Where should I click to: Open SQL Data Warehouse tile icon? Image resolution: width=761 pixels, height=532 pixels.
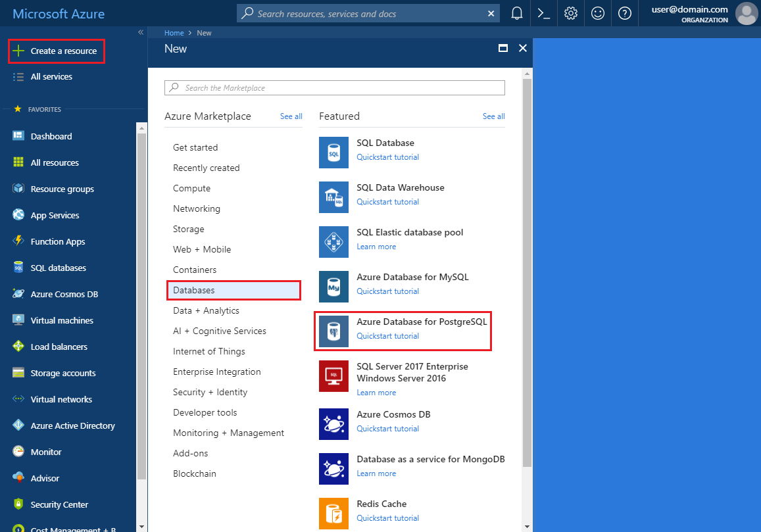click(x=333, y=197)
